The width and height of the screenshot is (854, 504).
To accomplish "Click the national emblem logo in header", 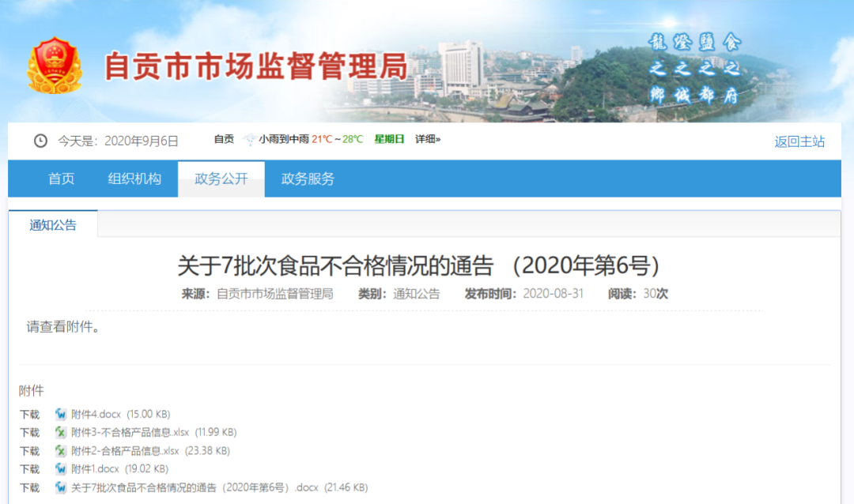I will [54, 66].
